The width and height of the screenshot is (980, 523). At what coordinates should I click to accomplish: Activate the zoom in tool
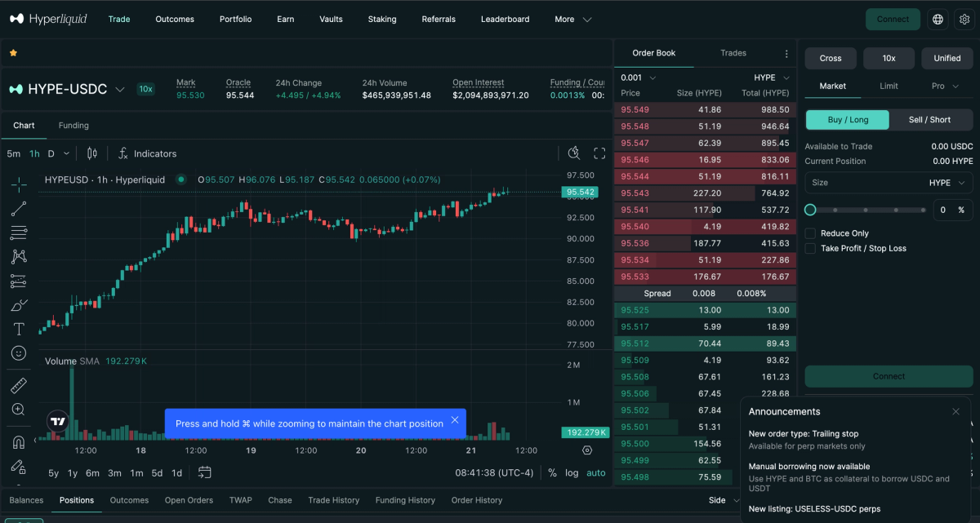[19, 410]
